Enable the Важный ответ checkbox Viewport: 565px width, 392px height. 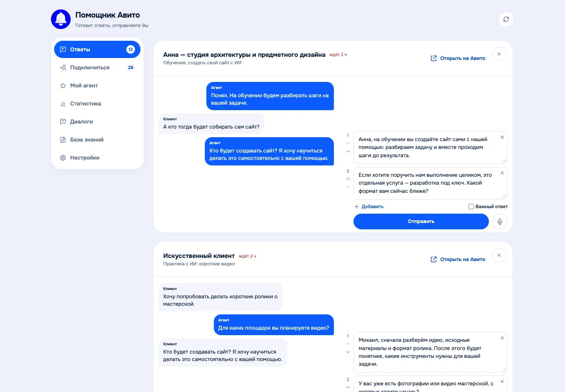click(x=471, y=207)
